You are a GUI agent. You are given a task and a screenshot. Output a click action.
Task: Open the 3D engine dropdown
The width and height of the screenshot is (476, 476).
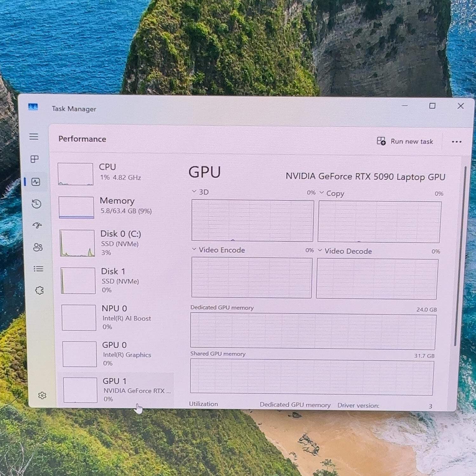[x=194, y=191]
